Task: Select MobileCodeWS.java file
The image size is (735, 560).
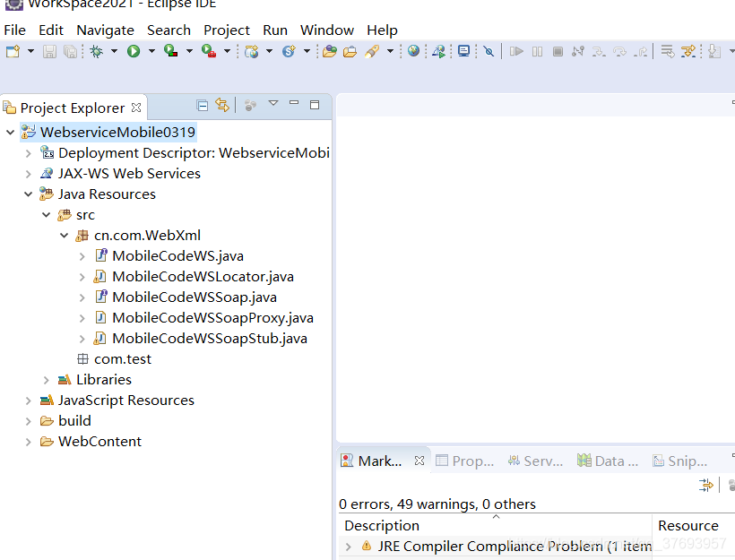Action: point(177,256)
